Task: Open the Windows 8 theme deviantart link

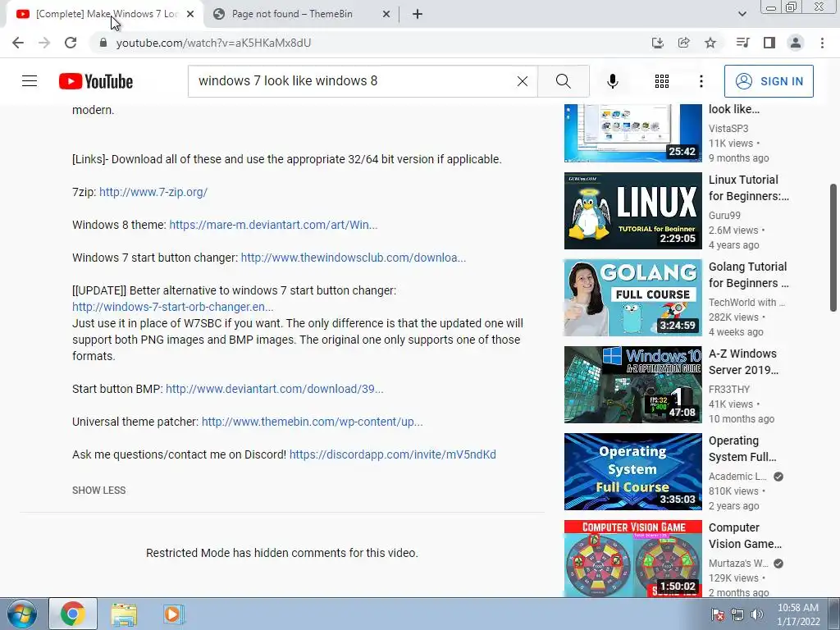Action: pyautogui.click(x=273, y=225)
